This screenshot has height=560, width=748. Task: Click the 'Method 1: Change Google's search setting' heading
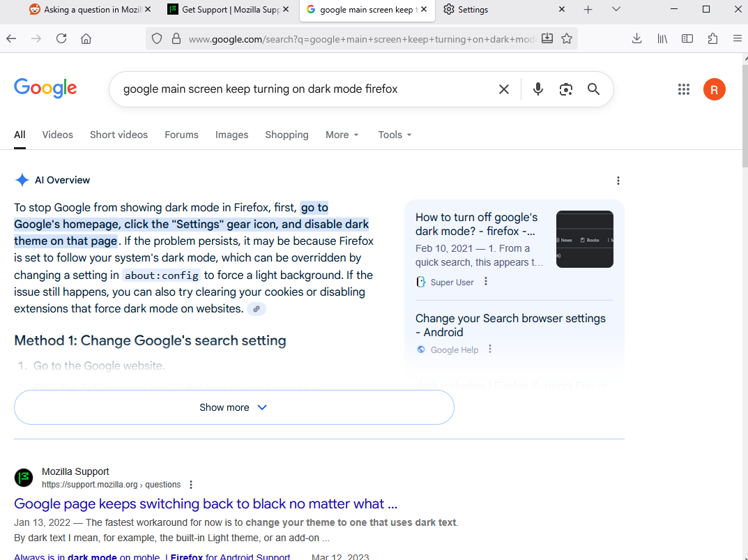[x=151, y=340]
